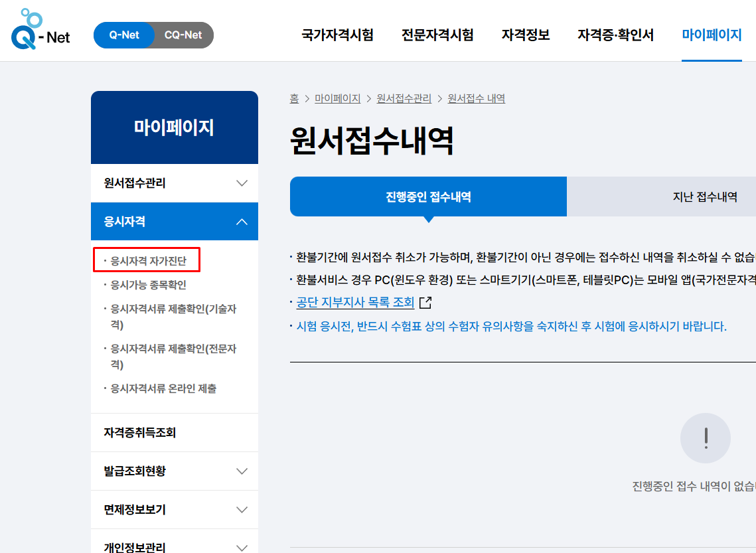Click the exclamation notice icon
Screen dimensions: 756x553
coord(706,438)
